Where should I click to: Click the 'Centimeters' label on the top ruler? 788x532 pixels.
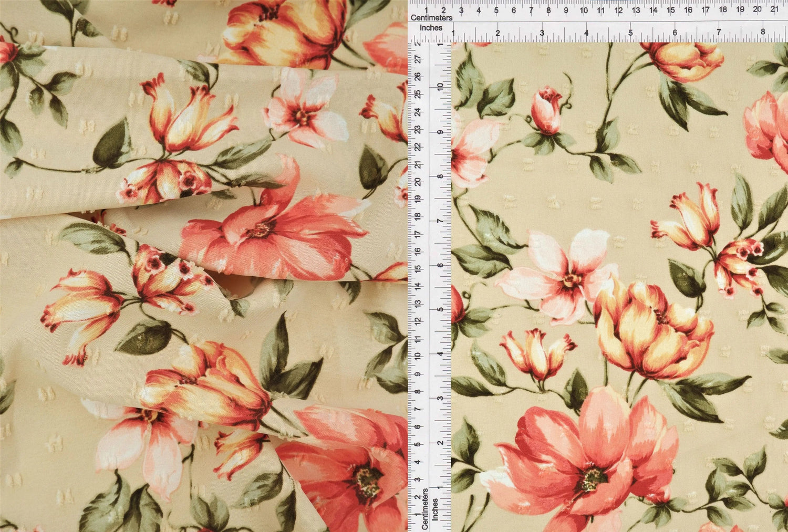(x=431, y=18)
